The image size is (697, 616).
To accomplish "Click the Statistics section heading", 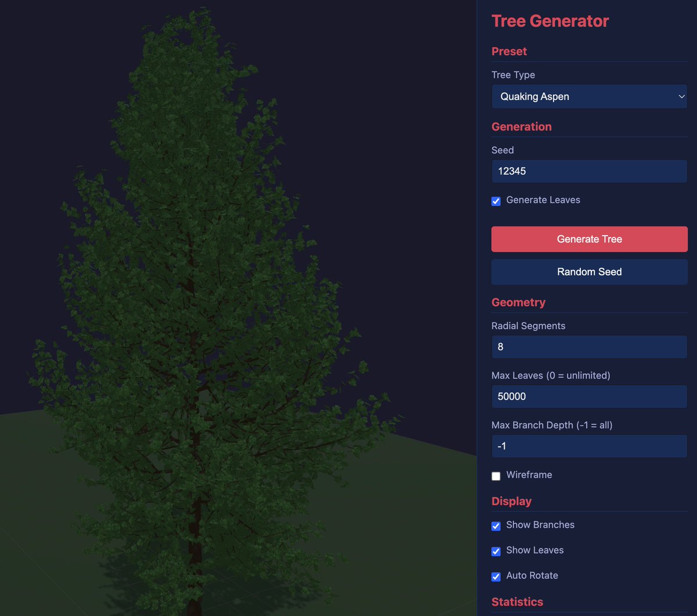I will [x=517, y=601].
